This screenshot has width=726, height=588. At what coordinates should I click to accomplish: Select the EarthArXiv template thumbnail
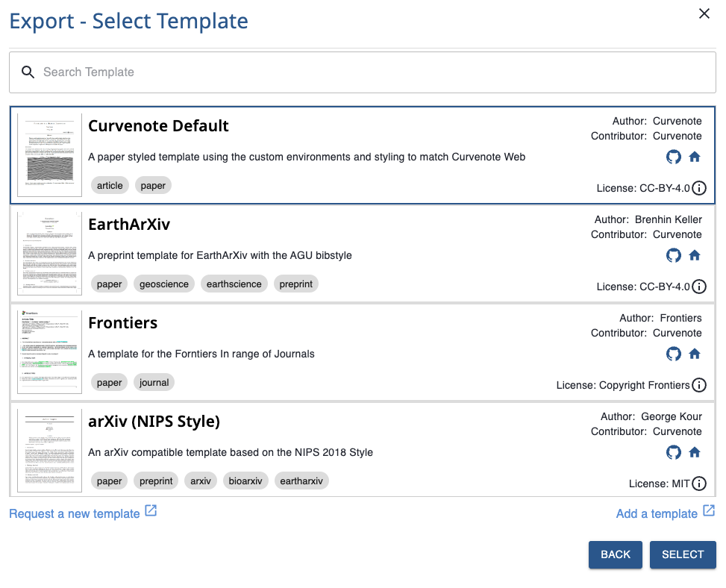[x=49, y=254]
